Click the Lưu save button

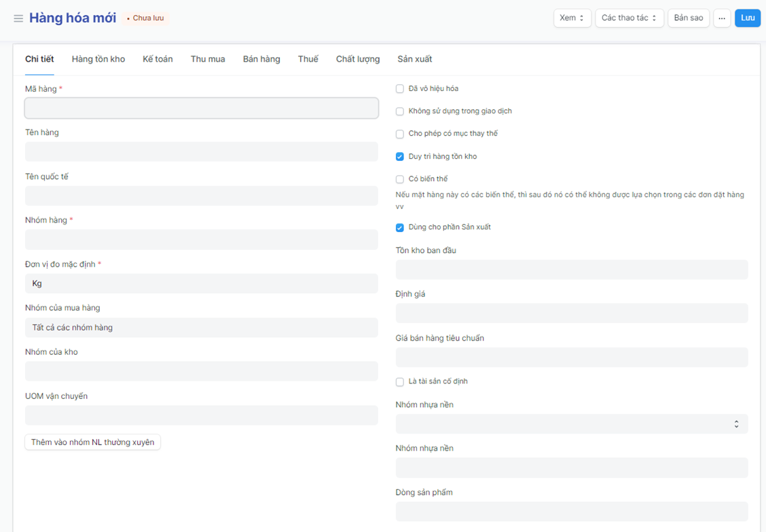coord(747,18)
